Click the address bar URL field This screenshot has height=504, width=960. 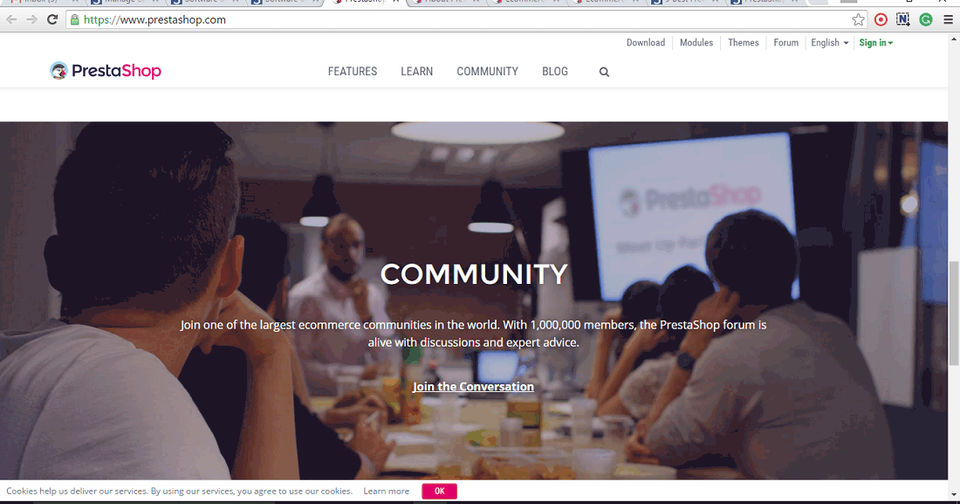[459, 20]
